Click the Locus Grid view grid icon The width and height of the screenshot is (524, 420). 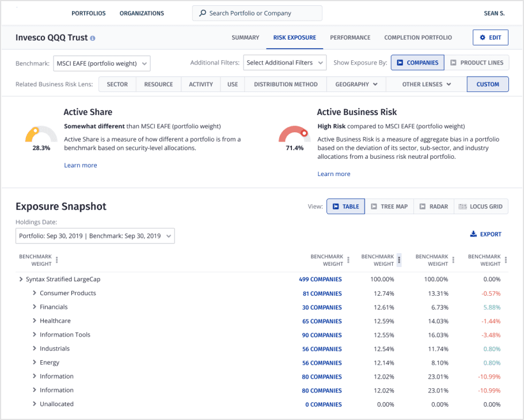tap(462, 207)
